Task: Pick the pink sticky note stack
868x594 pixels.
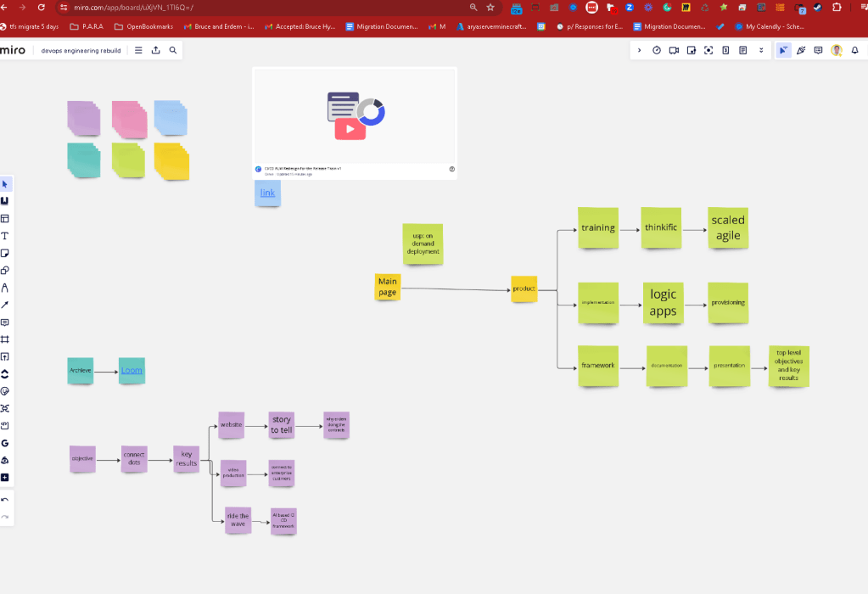Action: pyautogui.click(x=130, y=120)
